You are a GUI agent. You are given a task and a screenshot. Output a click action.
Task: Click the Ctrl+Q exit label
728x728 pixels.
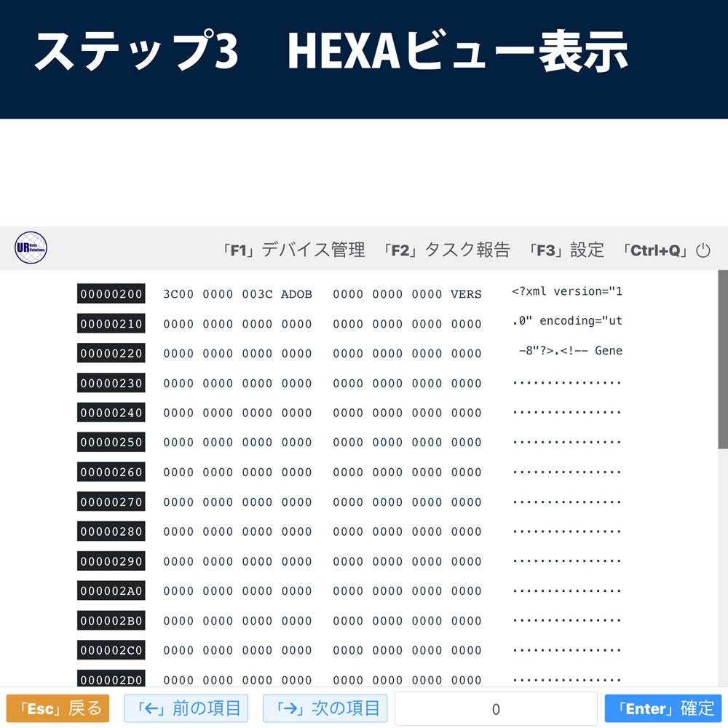pyautogui.click(x=654, y=250)
